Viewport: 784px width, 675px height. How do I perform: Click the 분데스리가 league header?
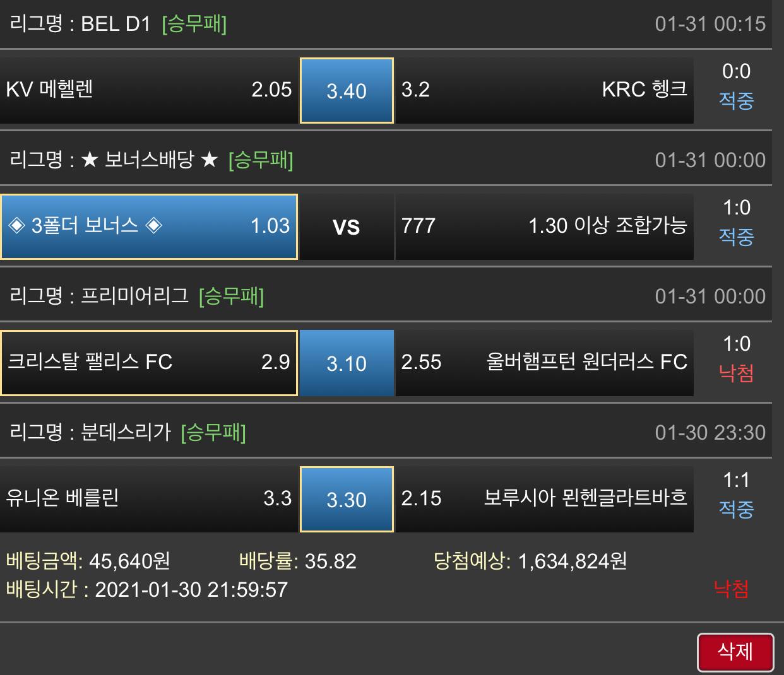[128, 433]
